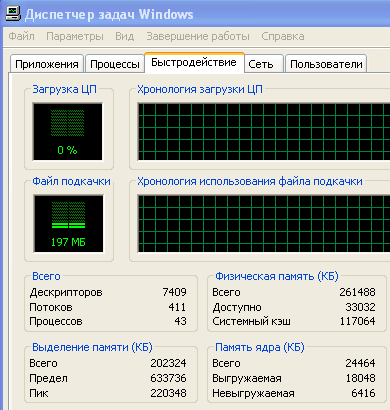This screenshot has height=410, width=390.
Task: Open the Файл menu
Action: click(x=21, y=36)
